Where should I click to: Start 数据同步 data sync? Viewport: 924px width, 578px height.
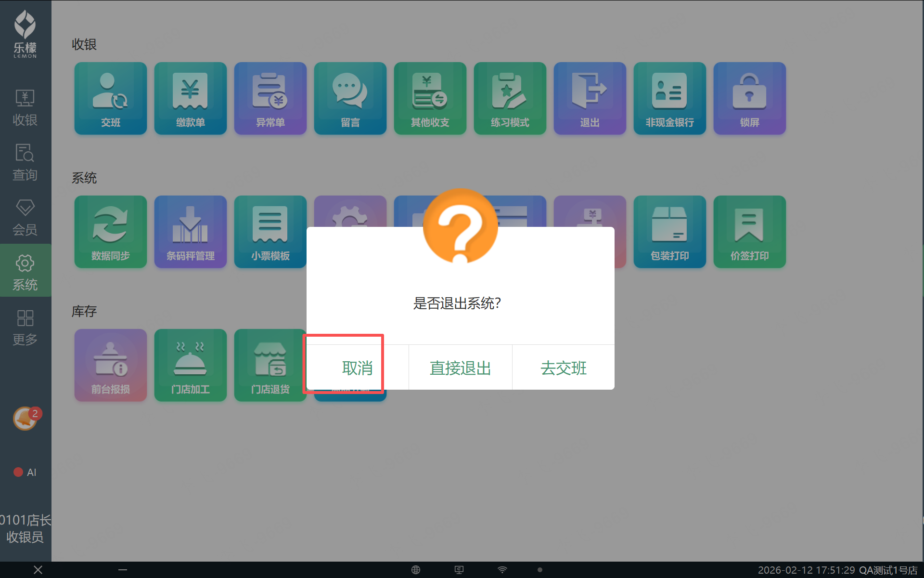(111, 232)
